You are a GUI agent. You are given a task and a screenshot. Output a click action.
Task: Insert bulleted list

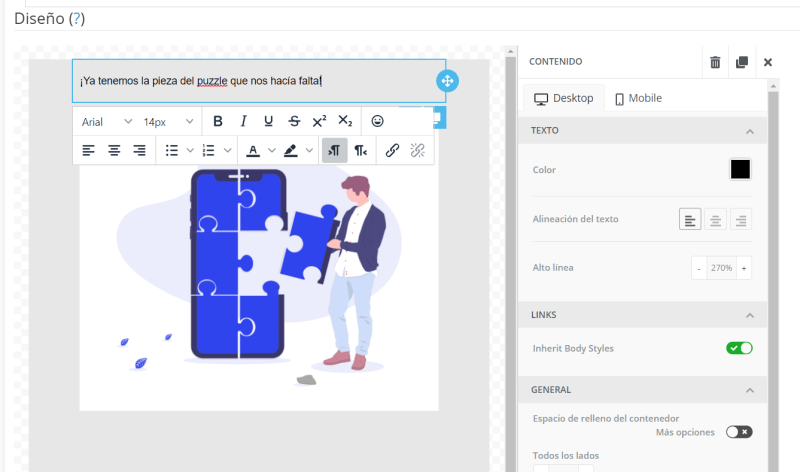point(172,151)
